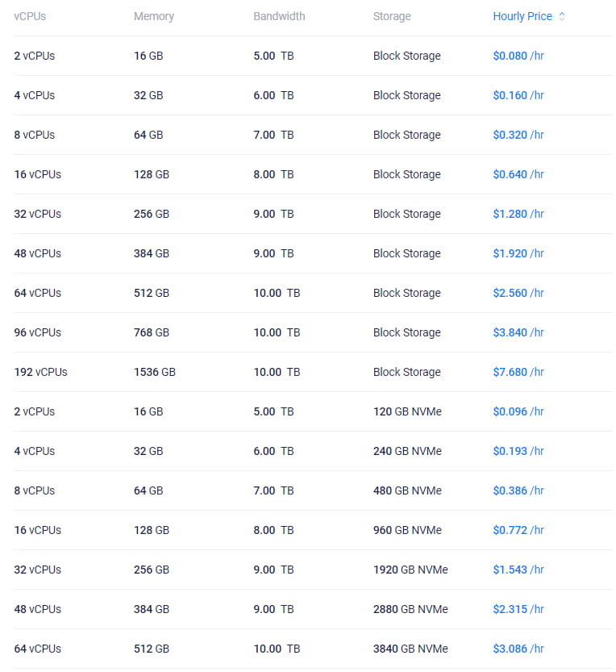Click the sort arrows beside Hourly Price
Viewport: 616px width, 672px height.
(562, 16)
